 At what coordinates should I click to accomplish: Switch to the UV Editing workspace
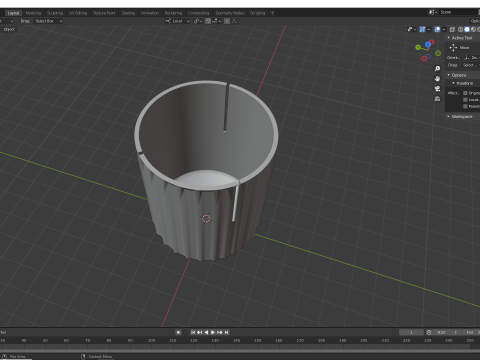78,13
